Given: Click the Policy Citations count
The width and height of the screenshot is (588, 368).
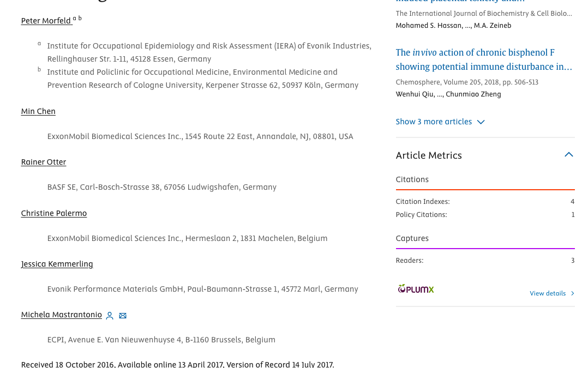Looking at the screenshot, I should [x=573, y=215].
